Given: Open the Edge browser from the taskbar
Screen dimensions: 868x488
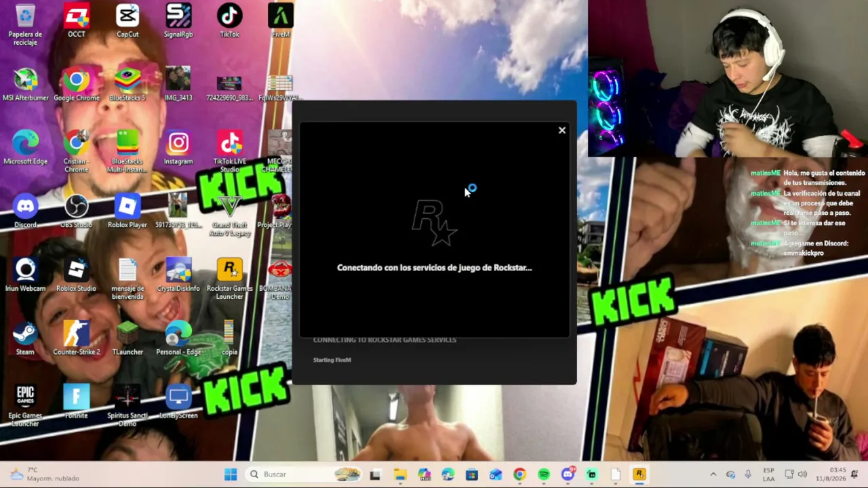Looking at the screenshot, I should click(x=448, y=474).
